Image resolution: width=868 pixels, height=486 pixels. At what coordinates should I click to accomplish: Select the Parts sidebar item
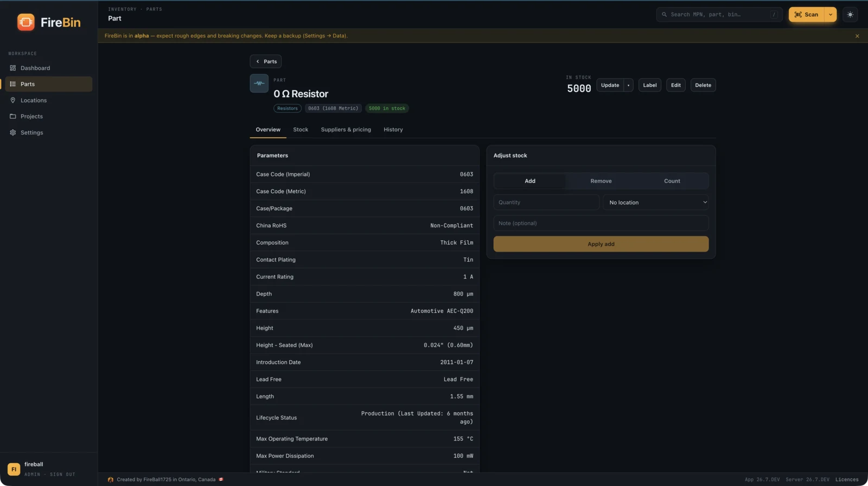[x=49, y=84]
